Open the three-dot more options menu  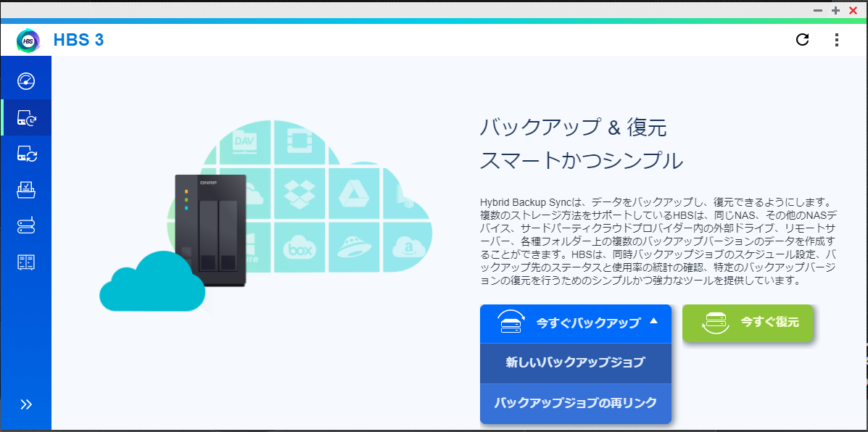[x=836, y=40]
